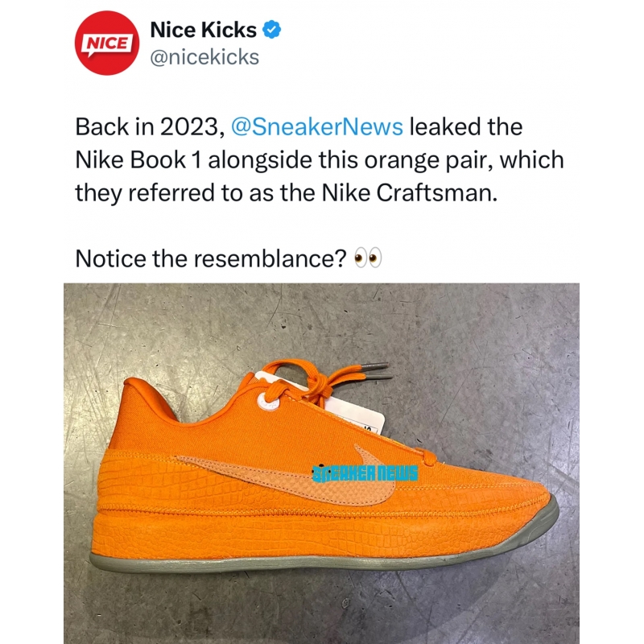Select the teal Sneaker News watermark

pos(365,473)
